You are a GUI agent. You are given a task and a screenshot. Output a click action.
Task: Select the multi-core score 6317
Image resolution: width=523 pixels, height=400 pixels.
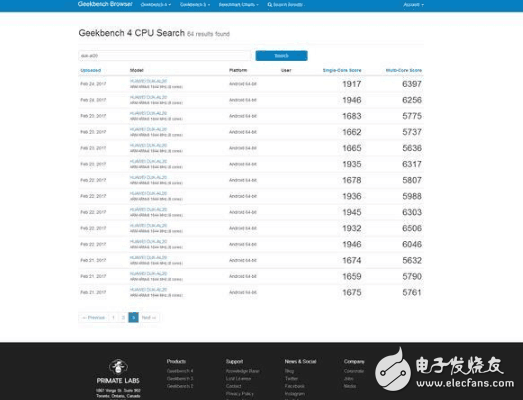pos(412,164)
